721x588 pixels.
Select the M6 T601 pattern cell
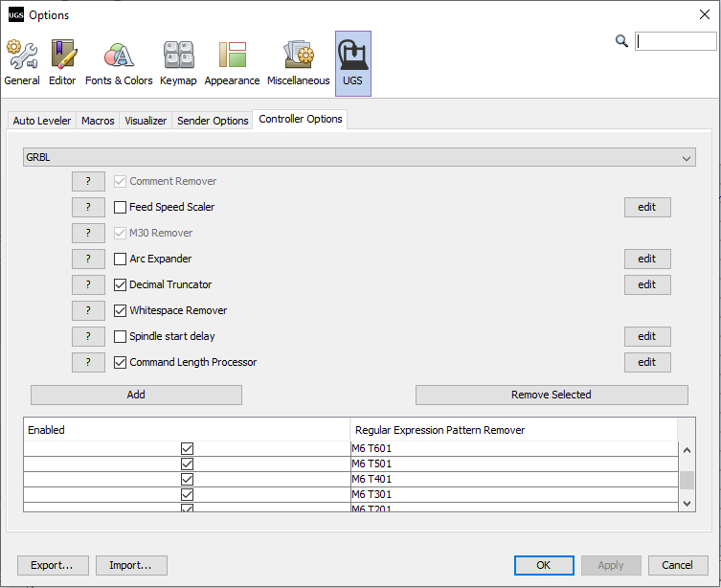pyautogui.click(x=514, y=448)
